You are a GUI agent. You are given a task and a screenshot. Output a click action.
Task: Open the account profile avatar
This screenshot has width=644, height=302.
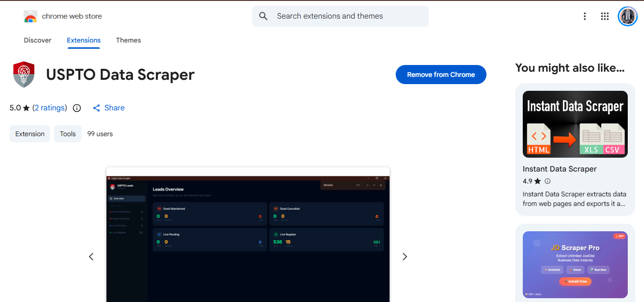[x=628, y=16]
